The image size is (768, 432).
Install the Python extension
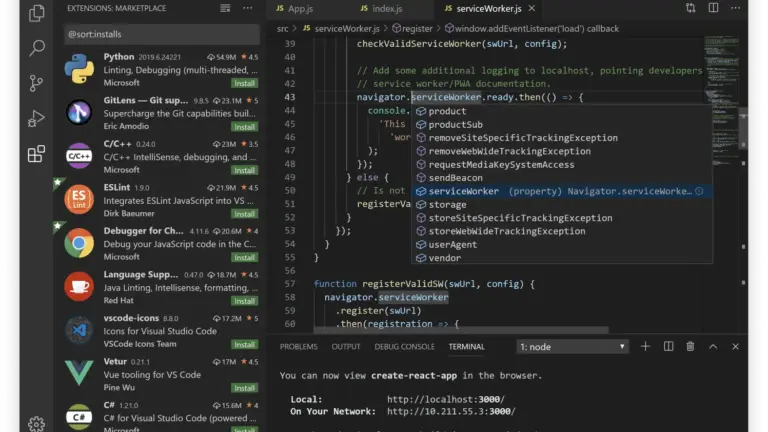point(244,83)
